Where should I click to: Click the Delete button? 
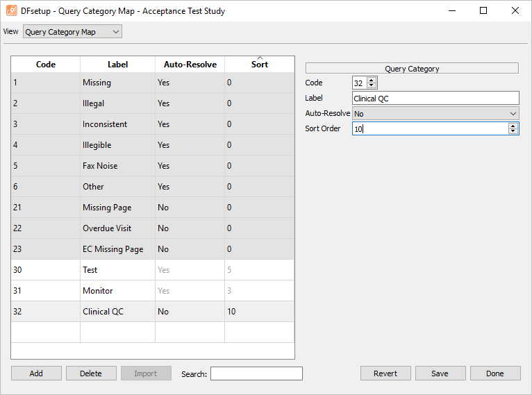[91, 373]
